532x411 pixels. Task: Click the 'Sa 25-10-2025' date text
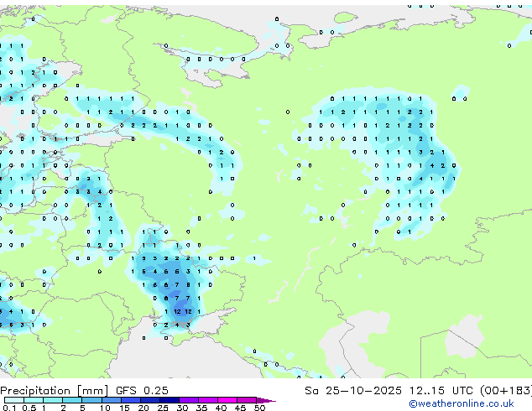pos(353,390)
